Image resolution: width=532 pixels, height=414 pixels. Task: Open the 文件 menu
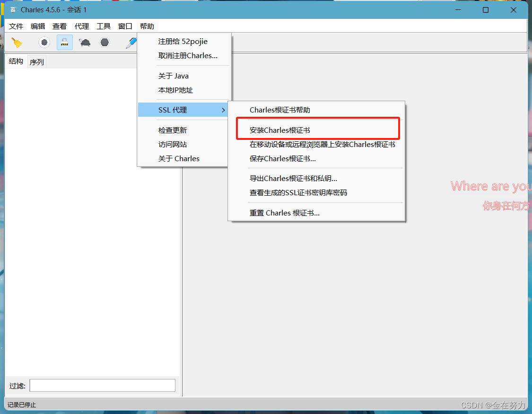pos(16,26)
